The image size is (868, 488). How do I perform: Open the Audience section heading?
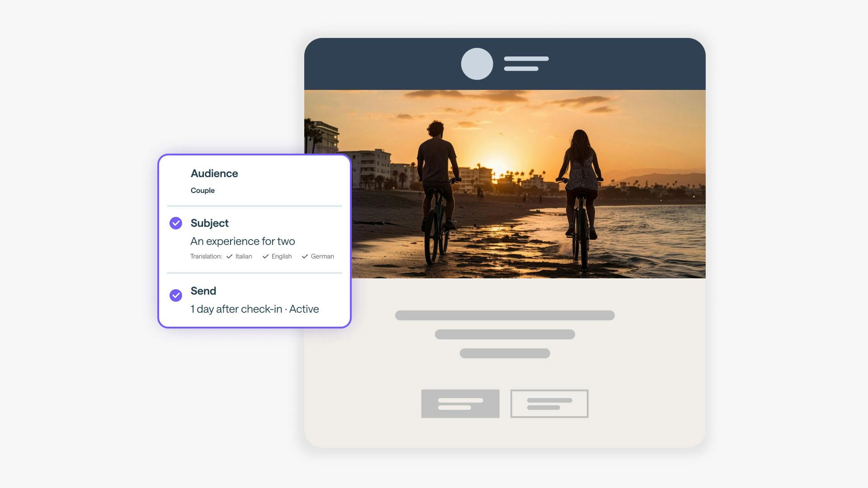pos(214,174)
